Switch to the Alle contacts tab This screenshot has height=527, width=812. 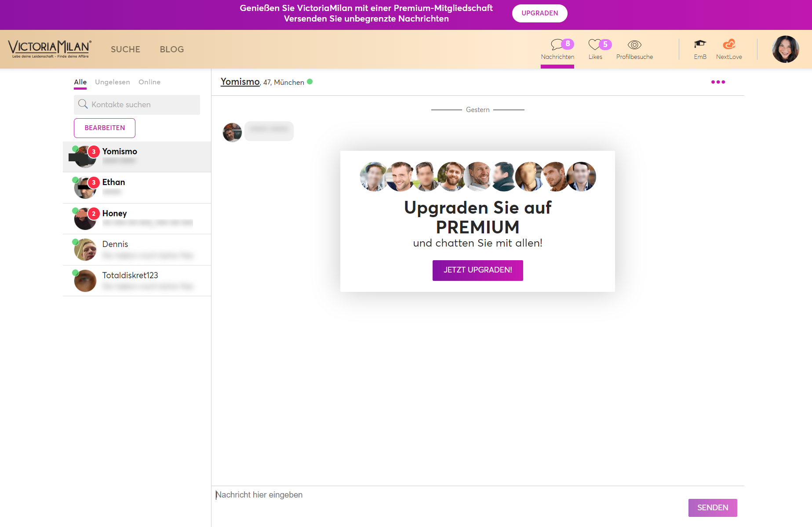pyautogui.click(x=80, y=82)
